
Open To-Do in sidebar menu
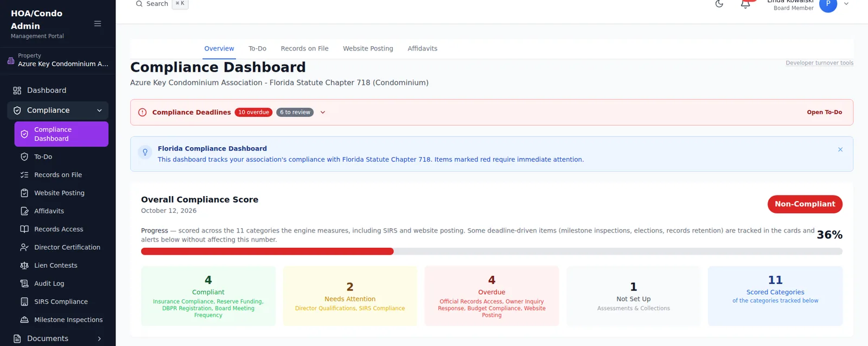(x=61, y=157)
